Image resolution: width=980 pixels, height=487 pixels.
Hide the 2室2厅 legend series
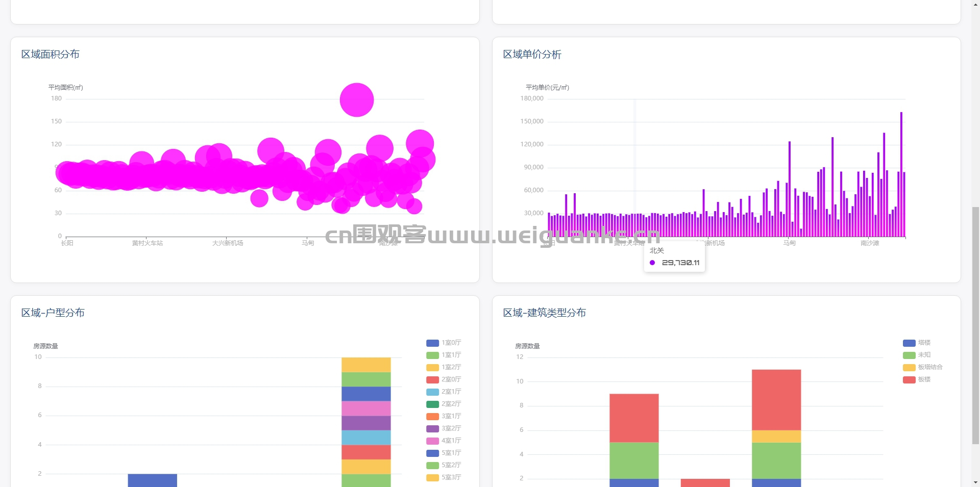pos(444,404)
